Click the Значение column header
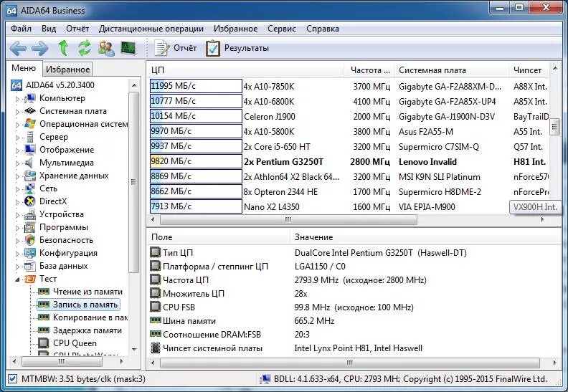568x392 pixels. [x=425, y=237]
